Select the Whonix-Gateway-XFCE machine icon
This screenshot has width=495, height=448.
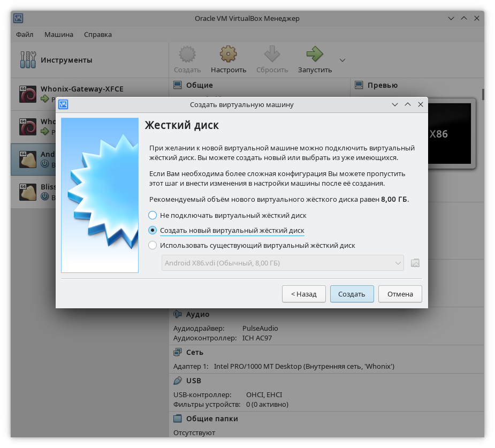(x=27, y=94)
